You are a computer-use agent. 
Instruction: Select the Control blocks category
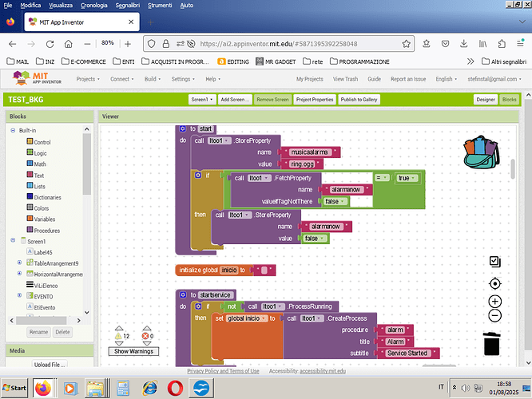coord(42,142)
